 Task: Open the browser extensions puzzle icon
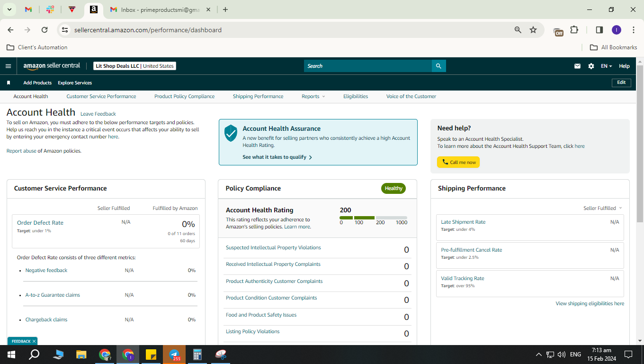click(574, 30)
